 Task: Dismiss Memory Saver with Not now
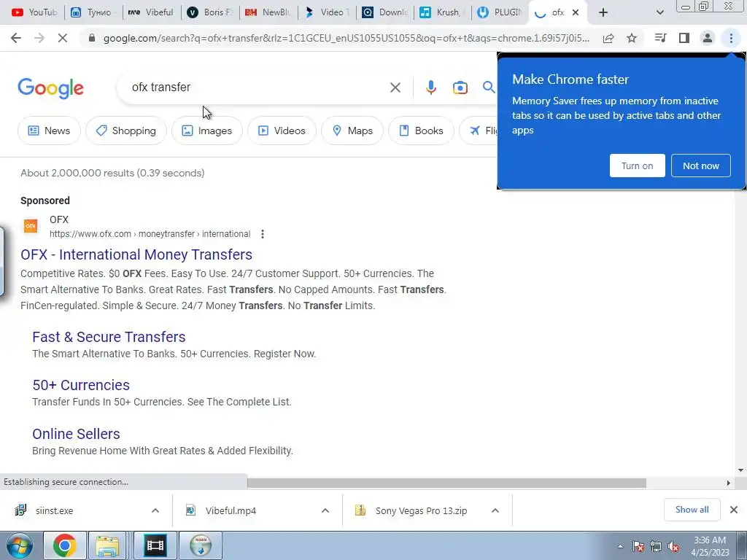[x=701, y=166]
